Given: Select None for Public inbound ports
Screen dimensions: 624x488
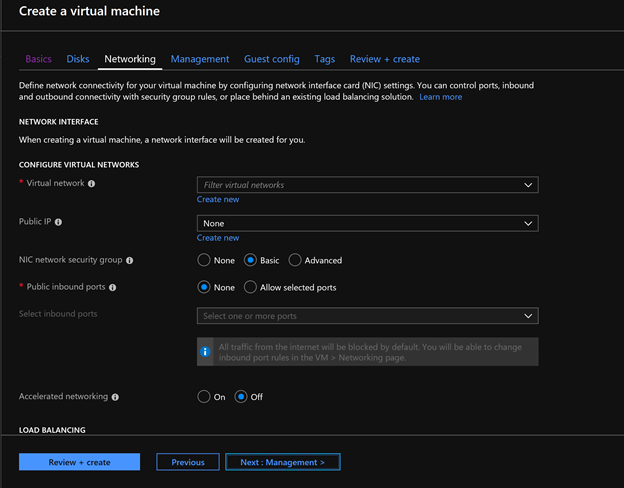Looking at the screenshot, I should point(204,287).
